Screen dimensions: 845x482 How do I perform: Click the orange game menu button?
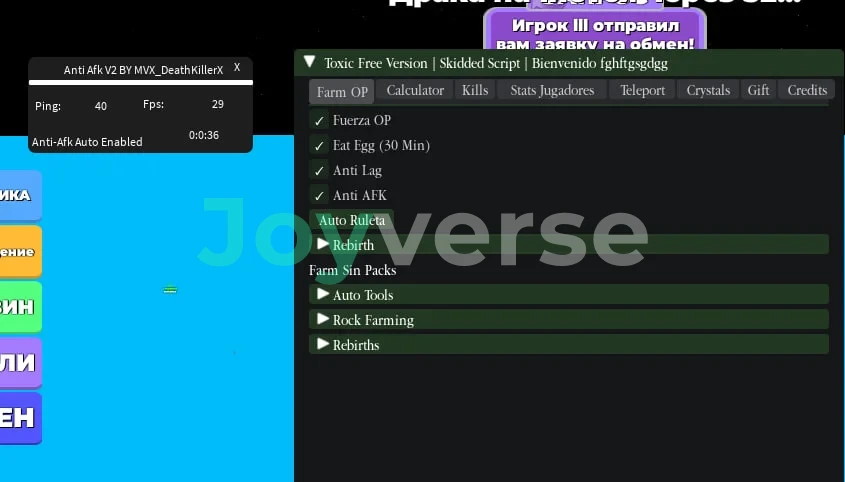pyautogui.click(x=19, y=252)
